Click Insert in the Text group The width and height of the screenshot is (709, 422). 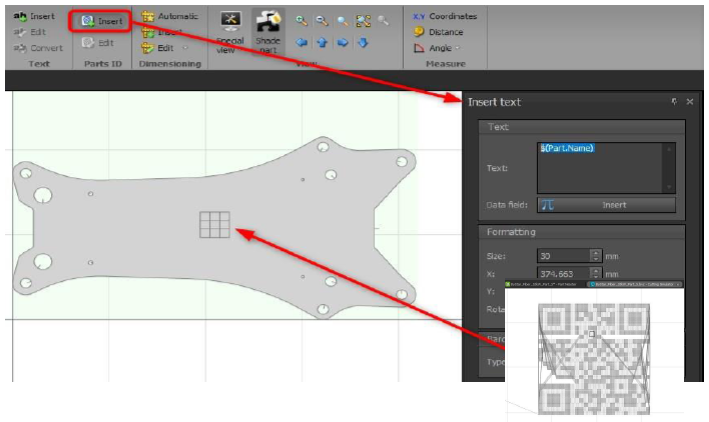[x=35, y=17]
